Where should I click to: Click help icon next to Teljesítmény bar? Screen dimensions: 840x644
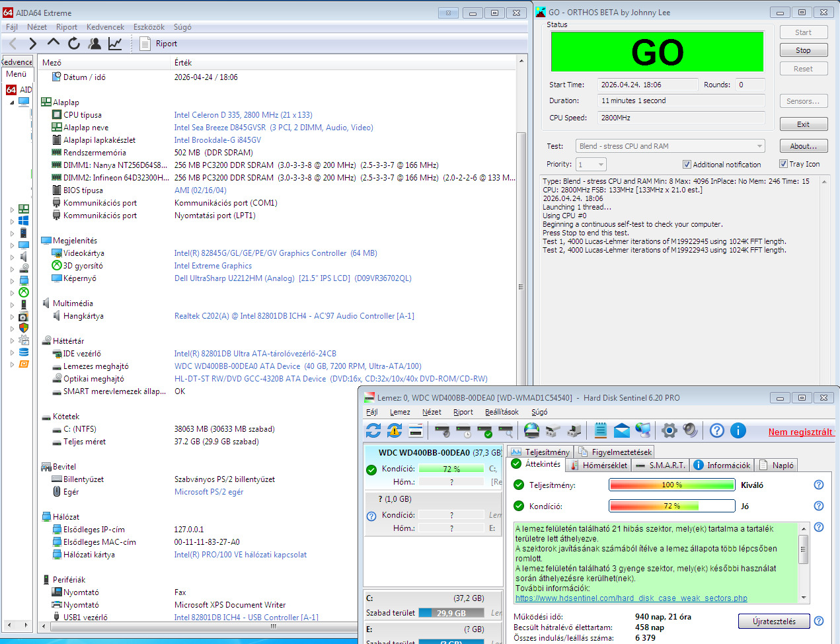tap(819, 485)
